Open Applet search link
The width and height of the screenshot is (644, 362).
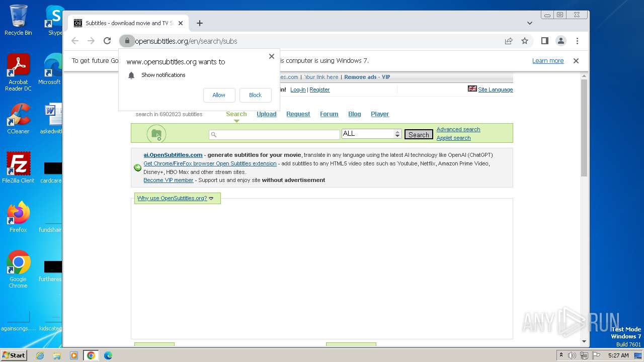[454, 138]
